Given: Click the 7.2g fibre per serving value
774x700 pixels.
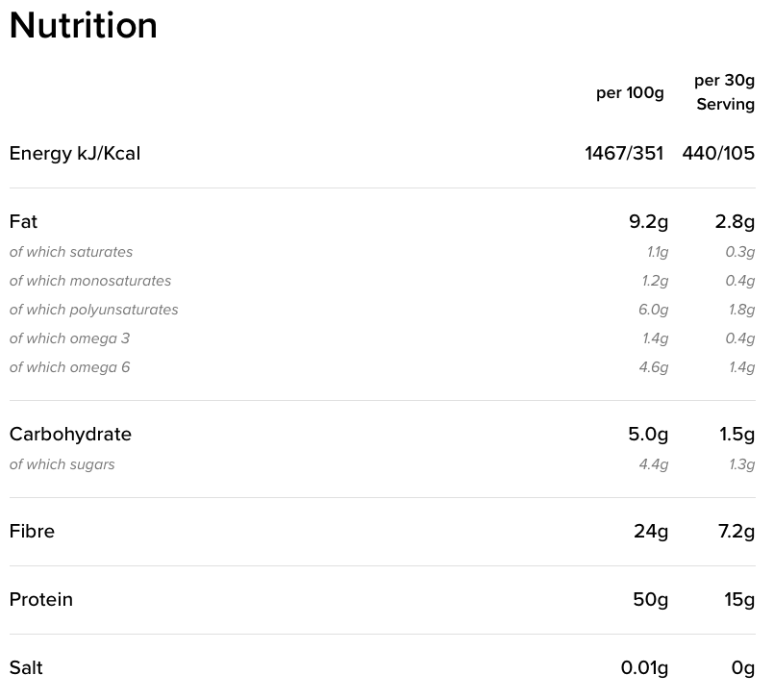Looking at the screenshot, I should click(737, 532).
